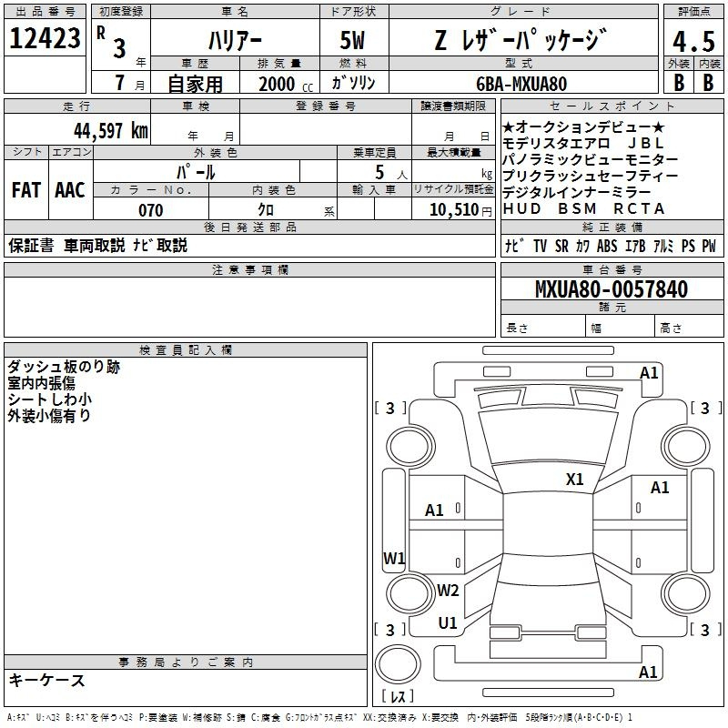Select the car name ハリアー
This screenshot has height=728, width=728.
click(x=235, y=41)
